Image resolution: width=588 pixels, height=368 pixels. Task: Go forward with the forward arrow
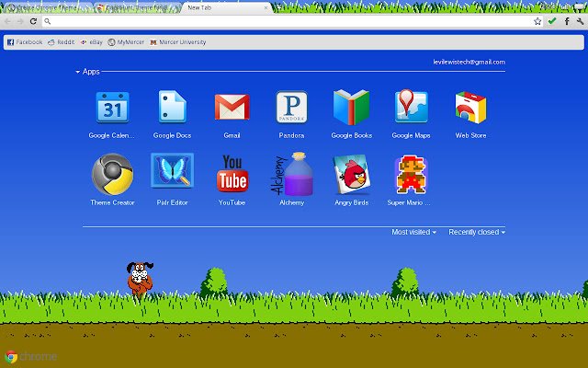tap(20, 21)
